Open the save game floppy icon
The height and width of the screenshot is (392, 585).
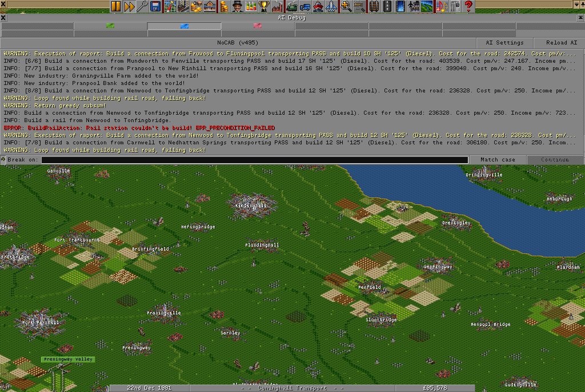click(155, 6)
